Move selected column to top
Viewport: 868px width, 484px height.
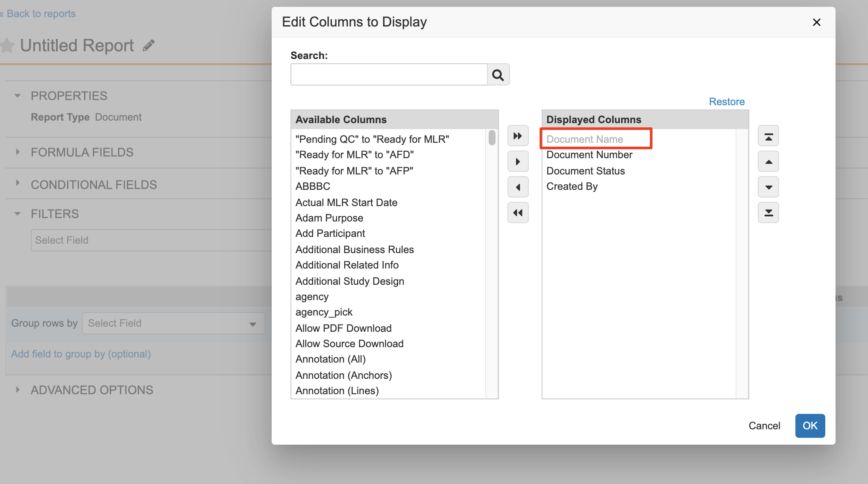[768, 136]
